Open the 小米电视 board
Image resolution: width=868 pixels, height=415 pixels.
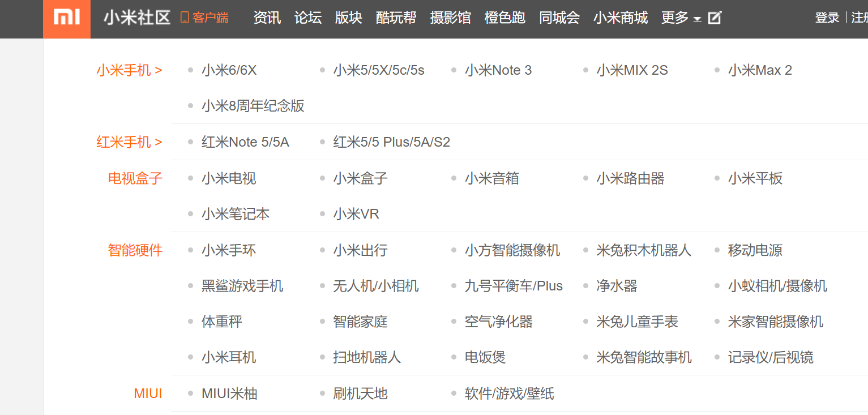pyautogui.click(x=229, y=178)
